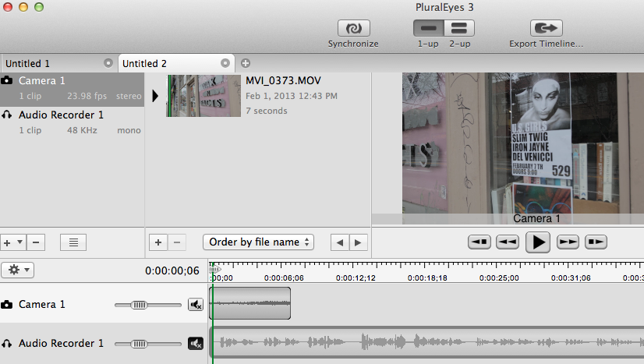Viewport: 644px width, 364px height.
Task: Open the new tab plus icon
Action: 245,63
